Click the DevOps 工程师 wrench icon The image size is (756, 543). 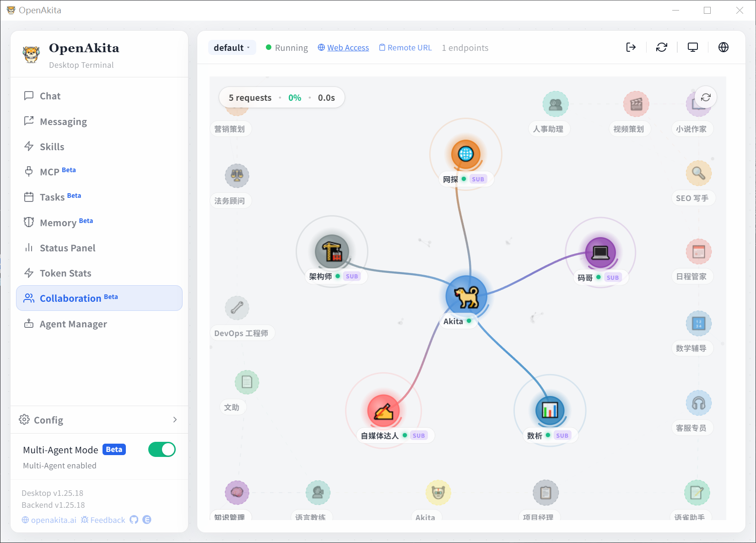237,308
